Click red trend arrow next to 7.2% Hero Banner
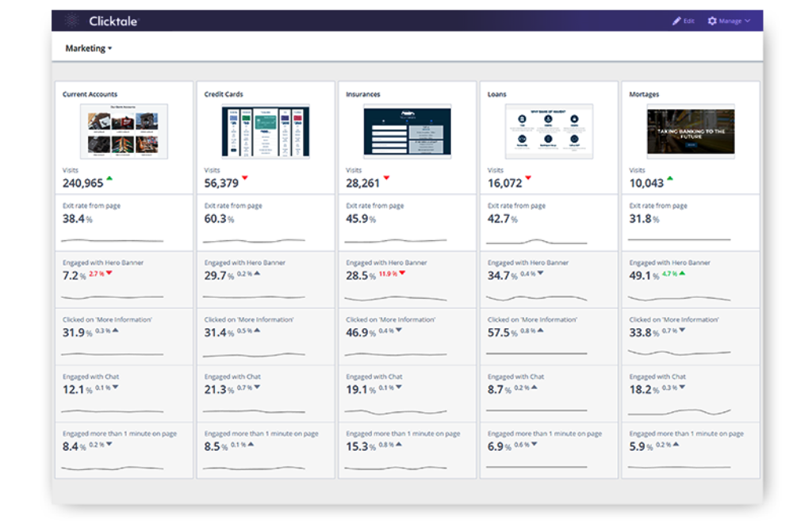This screenshot has height=531, width=812. (109, 273)
